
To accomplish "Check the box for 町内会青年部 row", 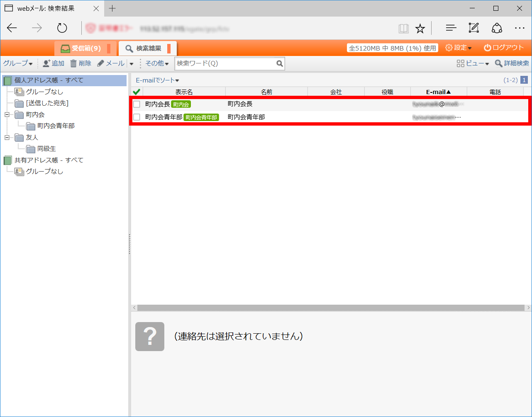I will [x=137, y=117].
